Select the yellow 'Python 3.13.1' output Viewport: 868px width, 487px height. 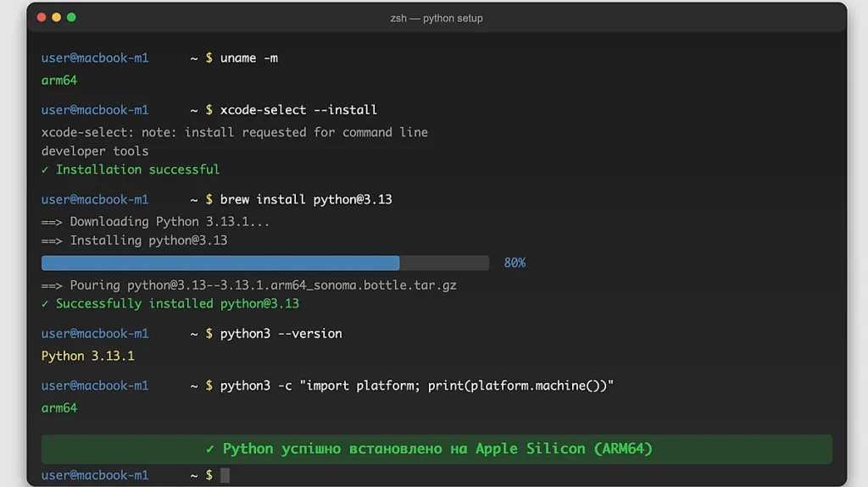(88, 356)
